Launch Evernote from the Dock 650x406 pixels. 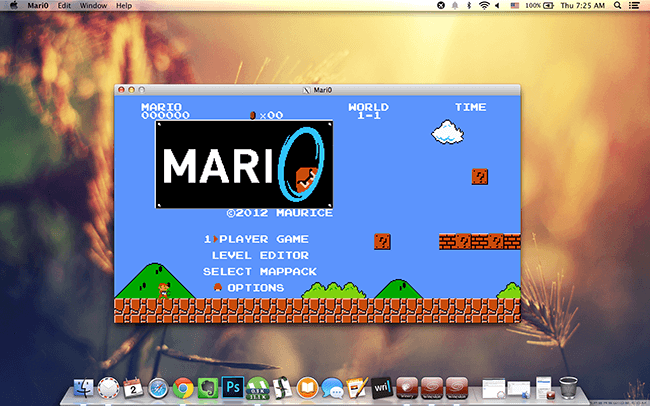[x=208, y=389]
